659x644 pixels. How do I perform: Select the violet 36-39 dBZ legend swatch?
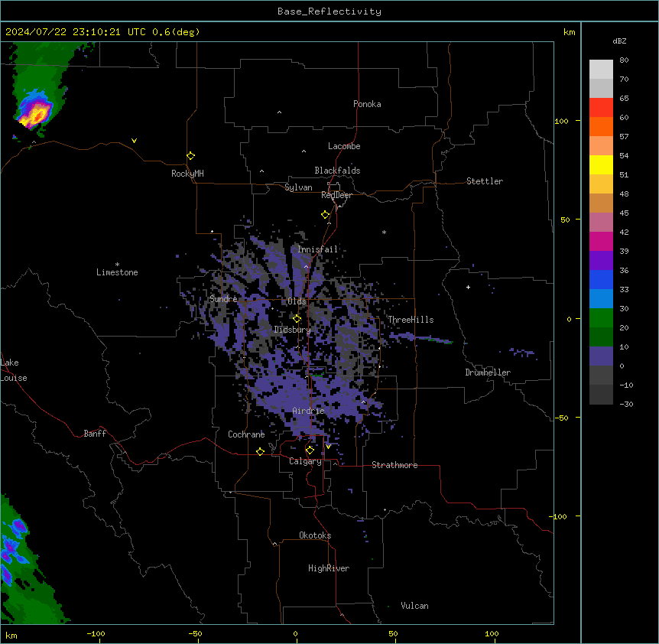click(601, 261)
